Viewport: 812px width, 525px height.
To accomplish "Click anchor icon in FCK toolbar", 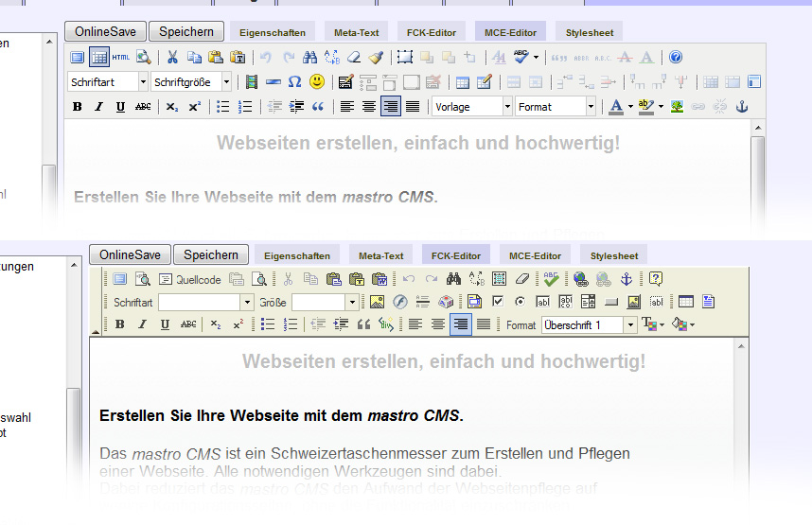I will (x=627, y=280).
